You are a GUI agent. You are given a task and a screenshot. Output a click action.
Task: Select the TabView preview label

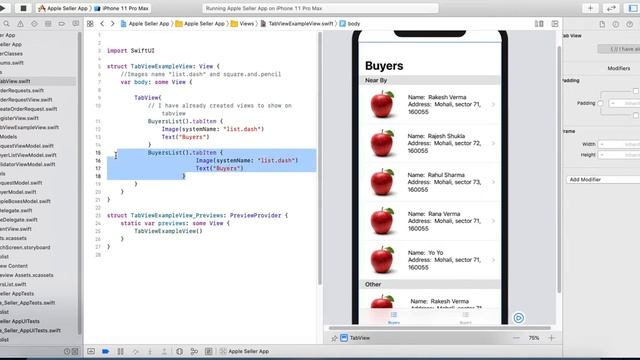(355, 338)
